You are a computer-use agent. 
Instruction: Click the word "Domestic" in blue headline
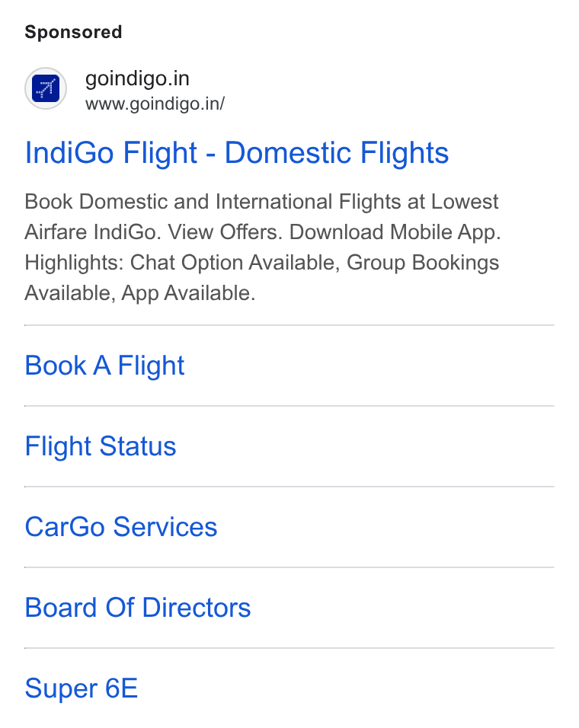288,153
